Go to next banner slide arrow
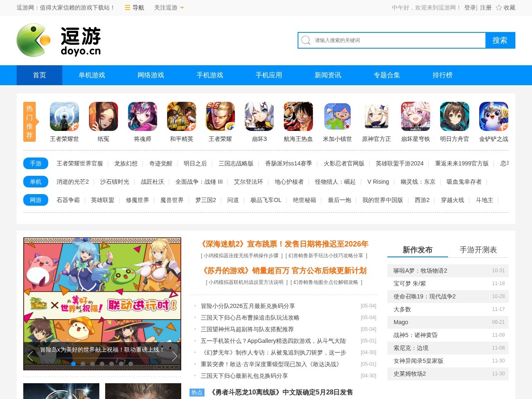The image size is (532, 399). (x=175, y=356)
